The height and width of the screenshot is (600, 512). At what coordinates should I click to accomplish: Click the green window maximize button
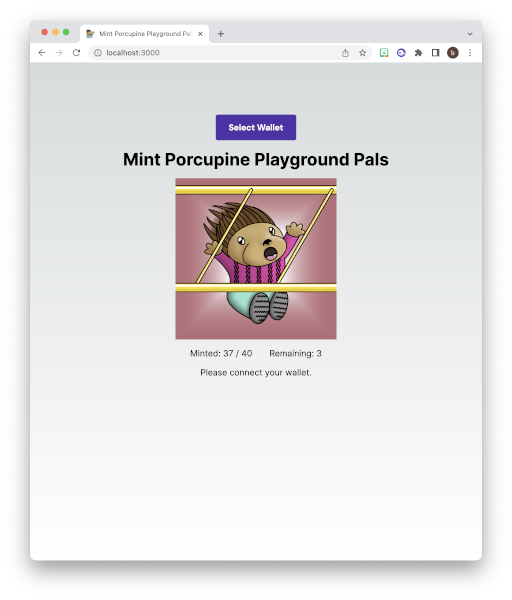click(x=66, y=32)
